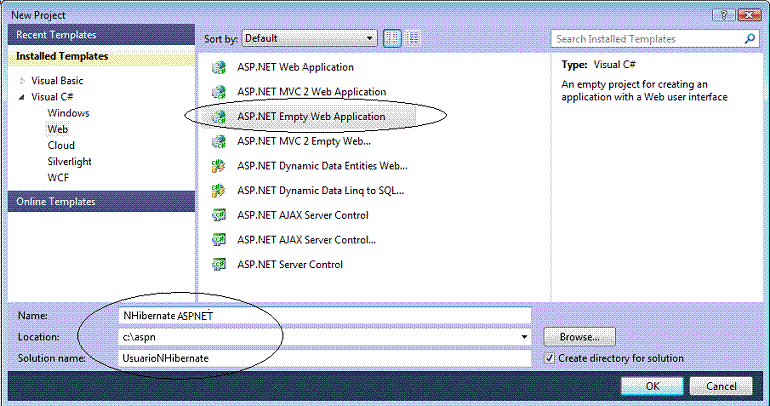Select the Web category under Visual C#

click(57, 130)
